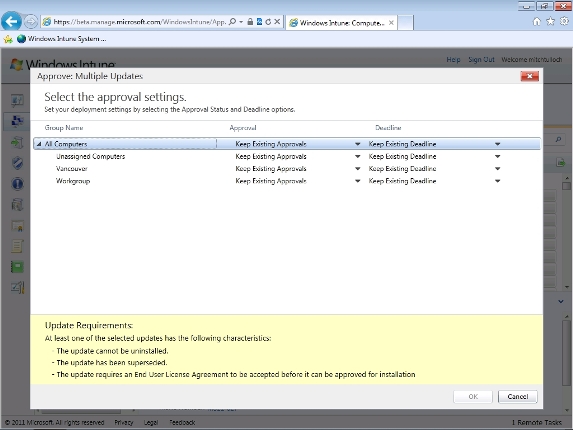Expand the blue chevron at right edge
The image size is (573, 430).
tap(561, 302)
